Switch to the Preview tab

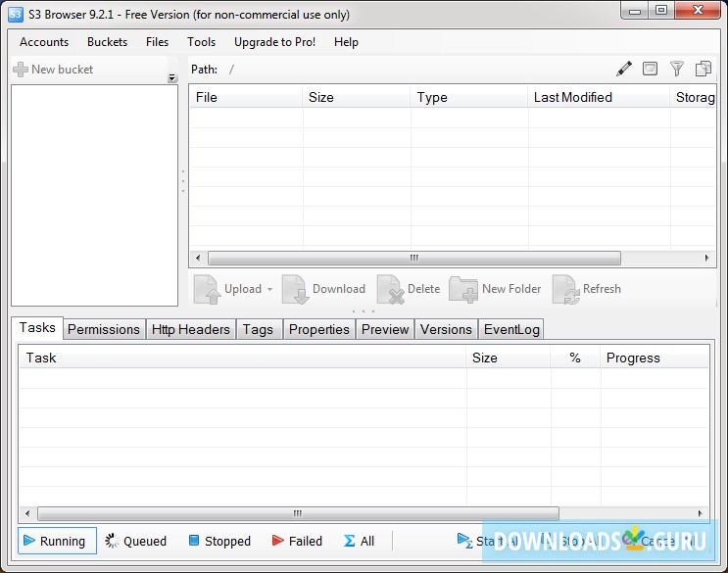pyautogui.click(x=385, y=329)
